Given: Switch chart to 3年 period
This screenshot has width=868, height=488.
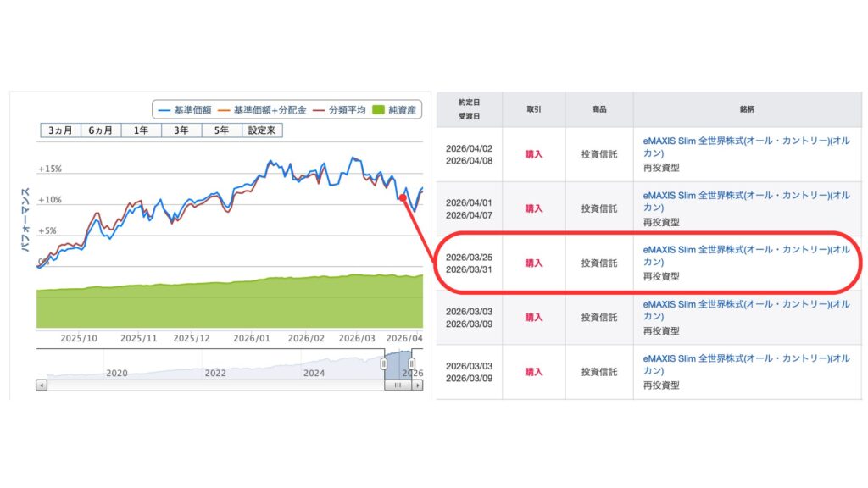Looking at the screenshot, I should (181, 130).
